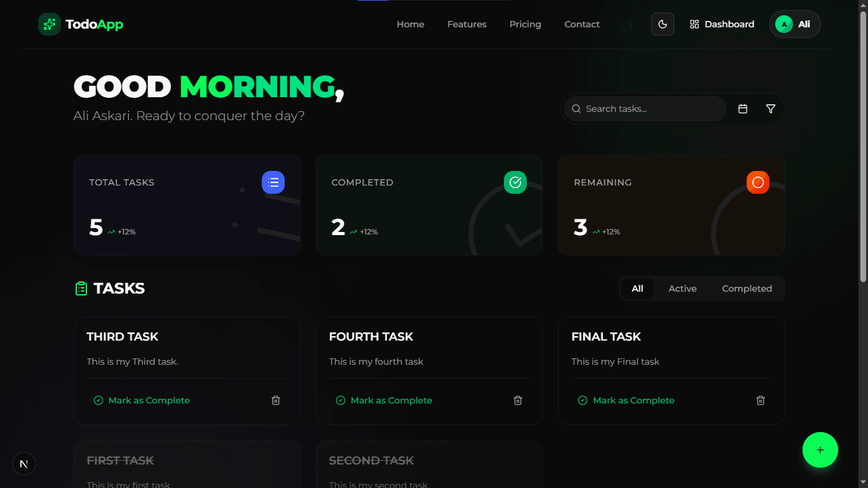Click the struck-through Second Task title
This screenshot has width=868, height=488.
click(372, 461)
